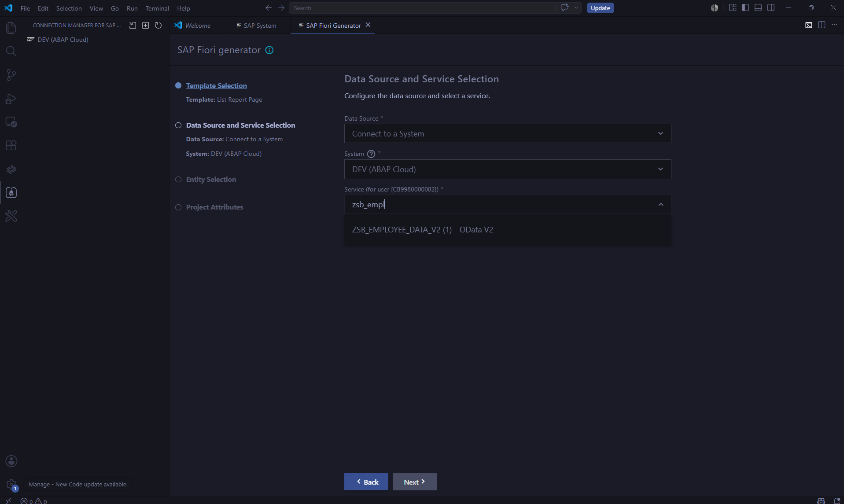844x504 pixels.
Task: Click the Next button
Action: 415,482
